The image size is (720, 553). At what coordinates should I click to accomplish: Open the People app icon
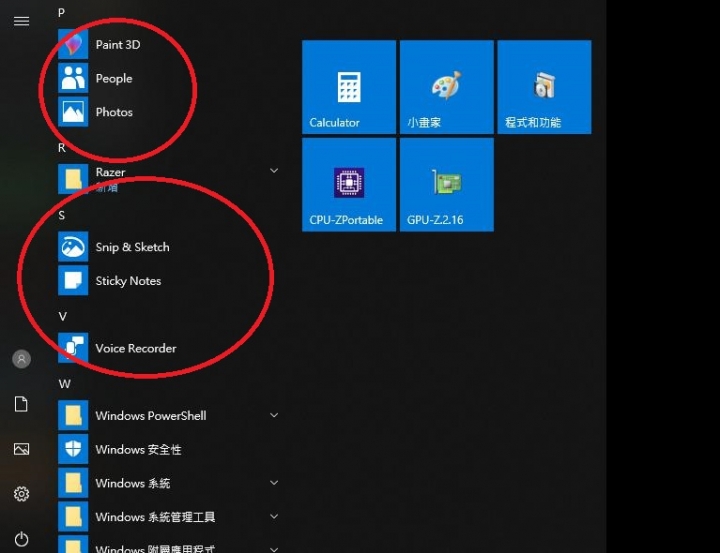(x=73, y=78)
